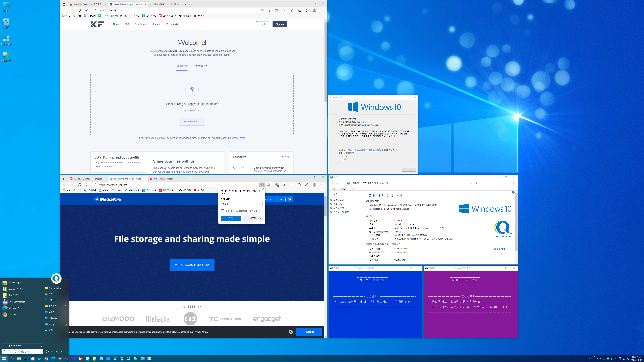The width and height of the screenshot is (644, 362).
Task: Click profile avatar in KrakenFiles browser toolbar
Action: [x=314, y=10]
